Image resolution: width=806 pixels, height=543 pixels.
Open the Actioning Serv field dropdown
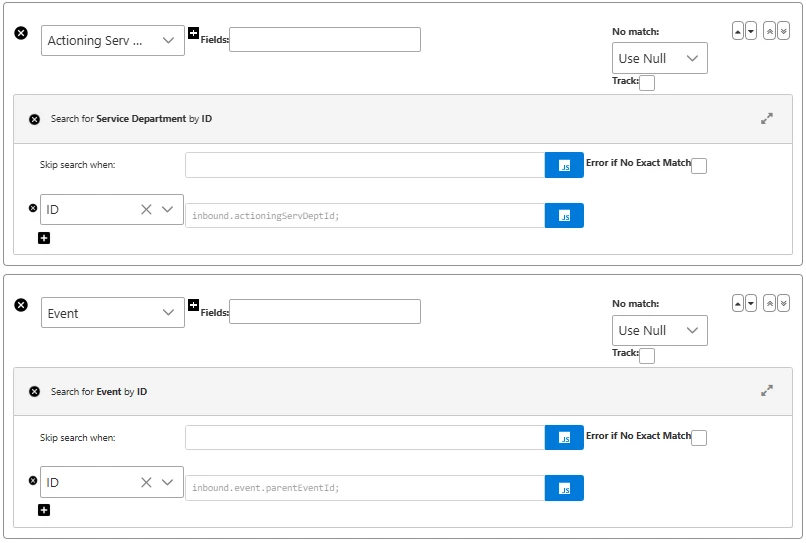coord(112,40)
